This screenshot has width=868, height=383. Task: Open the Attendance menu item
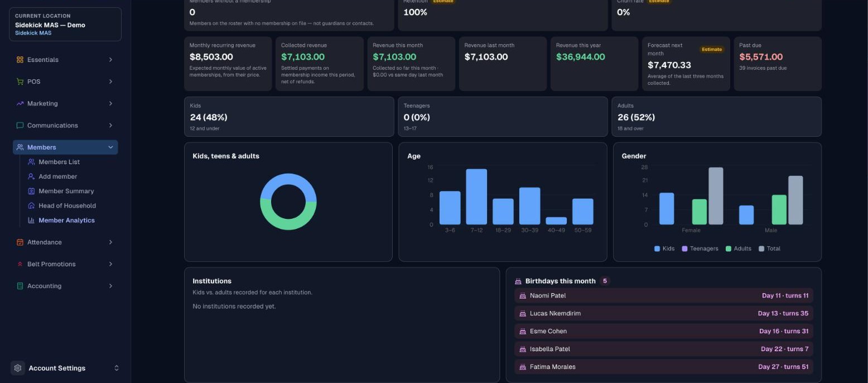tap(65, 242)
